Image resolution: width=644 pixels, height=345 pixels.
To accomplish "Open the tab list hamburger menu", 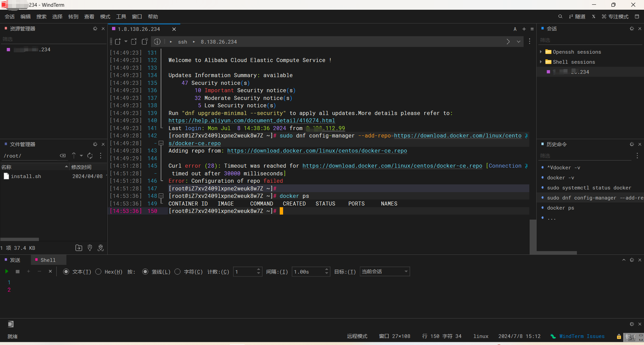I will tap(532, 29).
